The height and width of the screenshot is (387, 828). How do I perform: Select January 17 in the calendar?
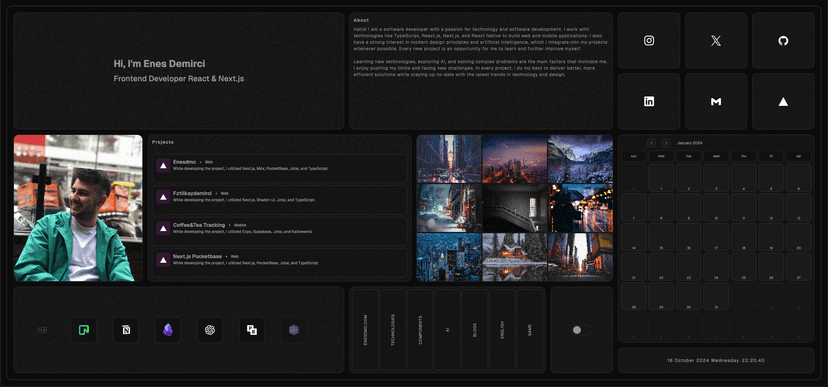[716, 237]
